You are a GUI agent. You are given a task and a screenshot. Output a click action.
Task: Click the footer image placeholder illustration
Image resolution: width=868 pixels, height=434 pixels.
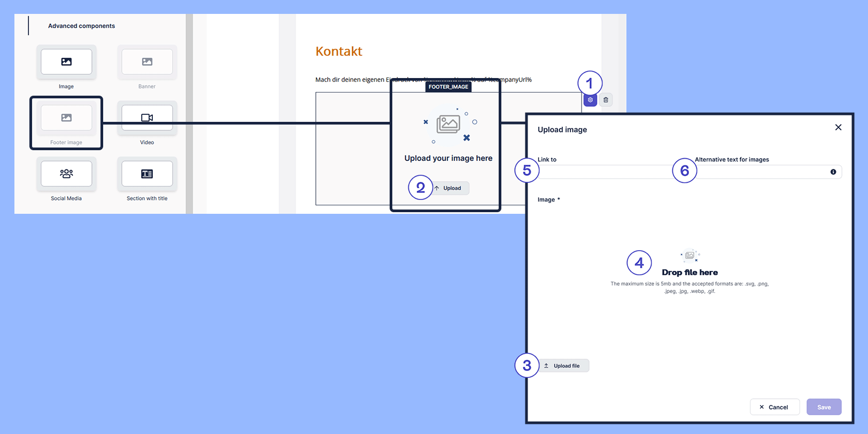point(448,125)
